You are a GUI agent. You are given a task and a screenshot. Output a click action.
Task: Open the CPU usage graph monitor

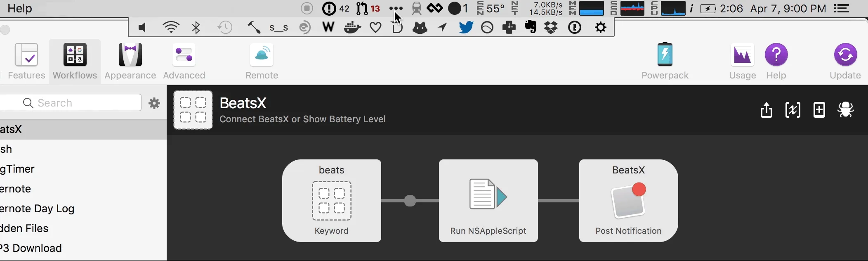click(668, 8)
